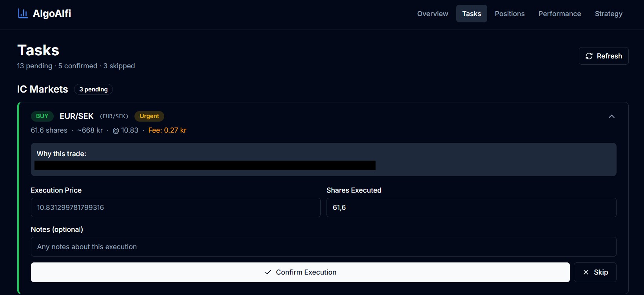Image resolution: width=644 pixels, height=295 pixels.
Task: Confirm Execution of the EUR/SEK trade
Action: pos(300,272)
